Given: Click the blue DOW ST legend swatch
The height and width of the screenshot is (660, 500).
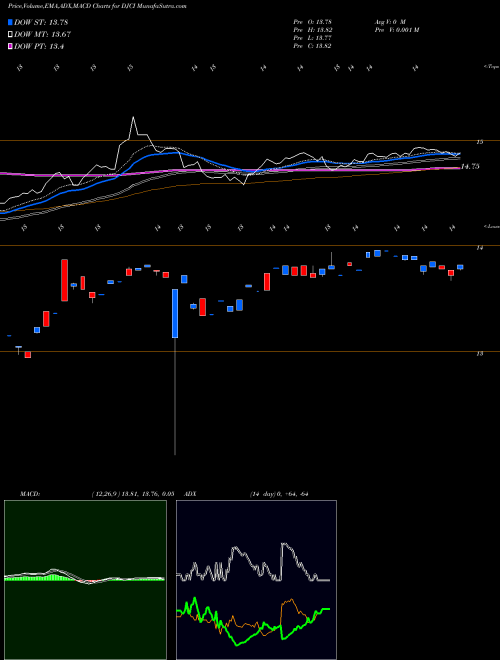Looking at the screenshot, I should pos(10,22).
